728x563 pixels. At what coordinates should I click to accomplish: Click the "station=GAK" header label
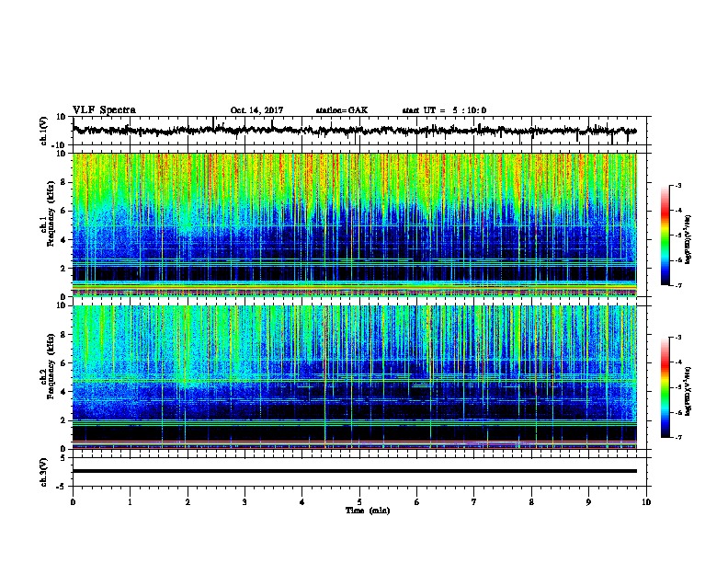[342, 110]
